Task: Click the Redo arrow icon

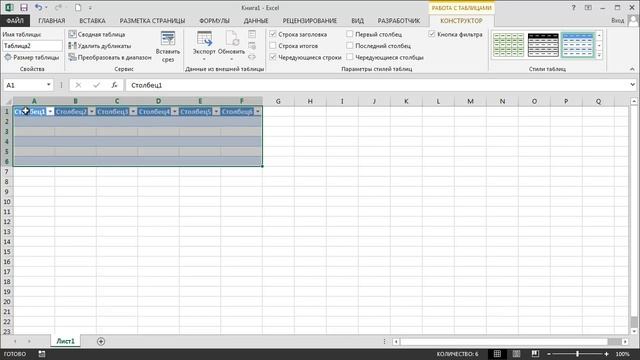Action: pos(58,8)
